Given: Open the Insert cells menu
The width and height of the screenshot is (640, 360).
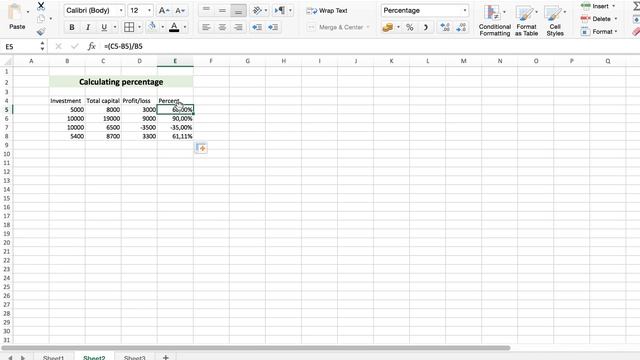Looking at the screenshot, I should tap(598, 6).
